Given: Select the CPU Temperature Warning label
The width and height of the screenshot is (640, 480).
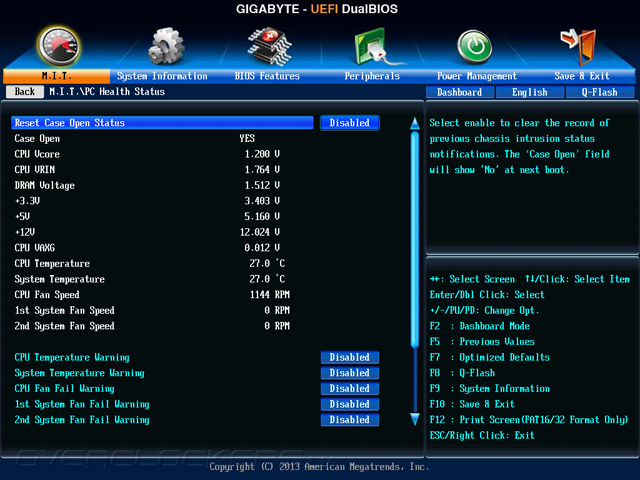Looking at the screenshot, I should click(x=72, y=357).
